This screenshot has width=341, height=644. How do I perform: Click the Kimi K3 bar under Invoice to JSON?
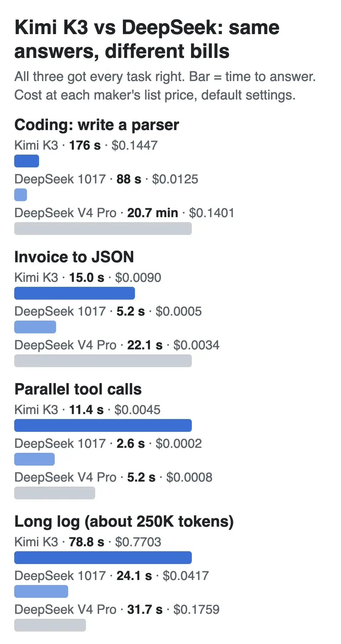point(75,293)
